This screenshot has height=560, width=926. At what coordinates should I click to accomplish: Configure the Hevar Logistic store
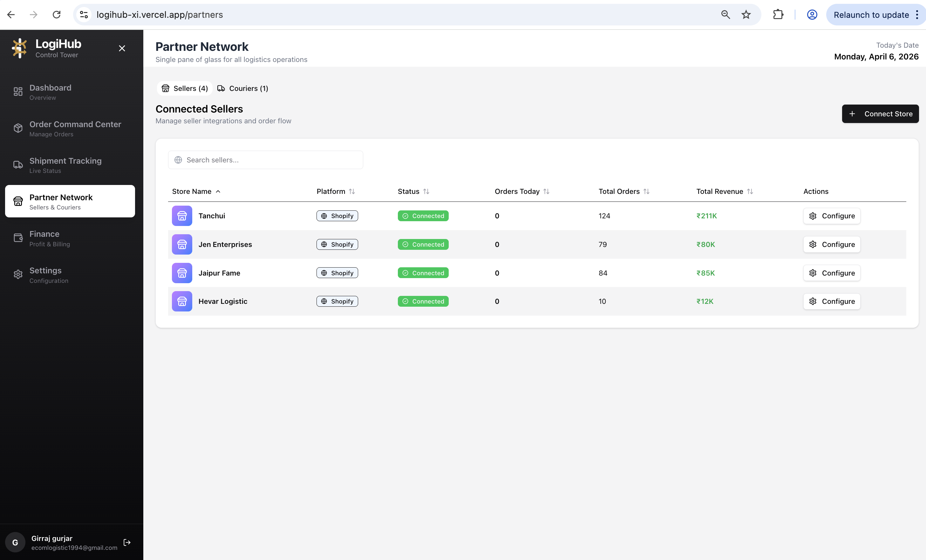832,301
